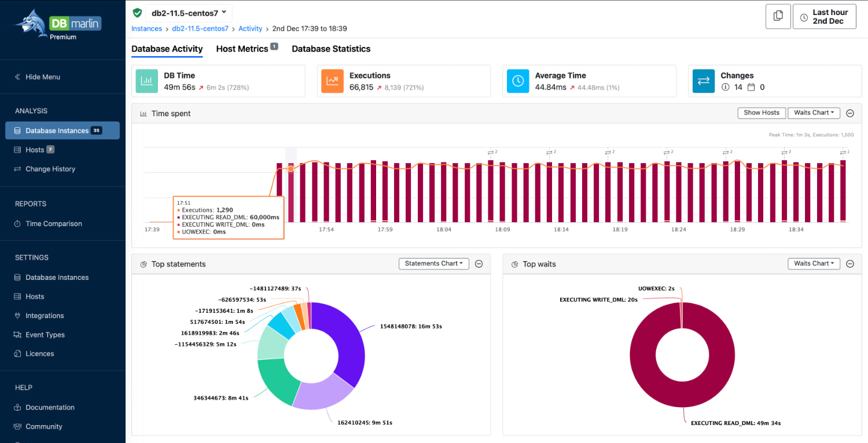The image size is (868, 443).
Task: Click the EXECUTING READ_DML: 49m 34s label
Action: [x=735, y=423]
